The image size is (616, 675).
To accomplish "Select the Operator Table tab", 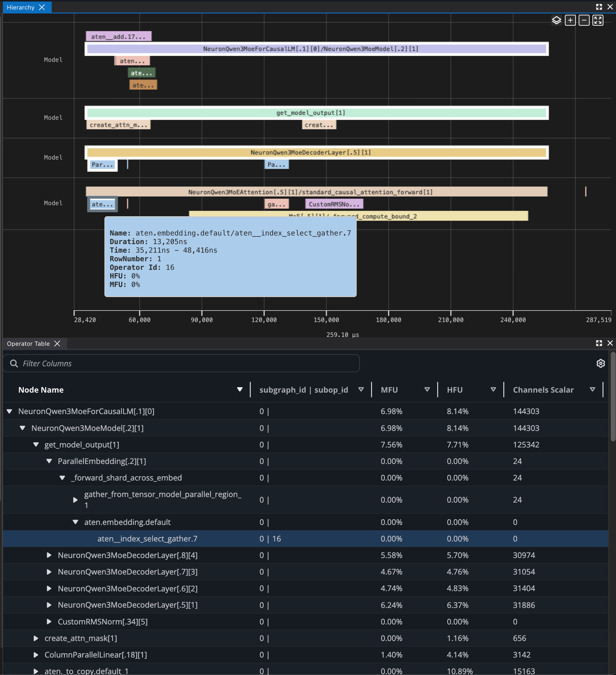I will (x=28, y=343).
